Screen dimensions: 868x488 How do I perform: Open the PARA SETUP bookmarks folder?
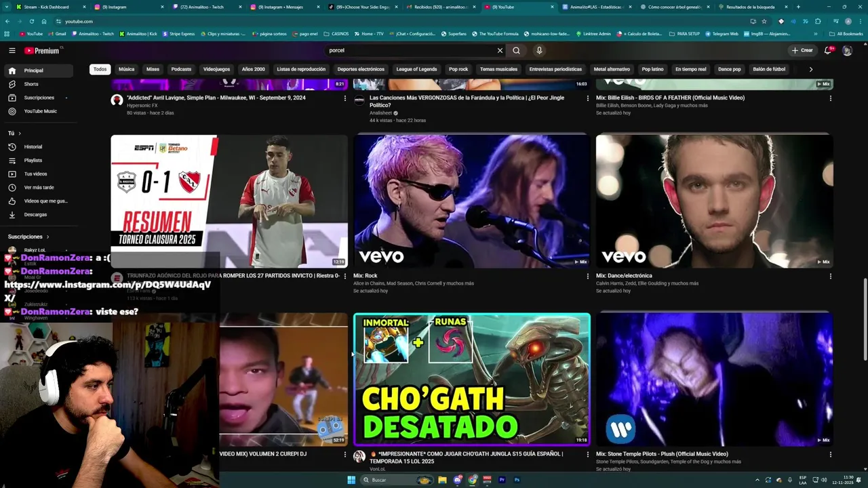(x=685, y=33)
